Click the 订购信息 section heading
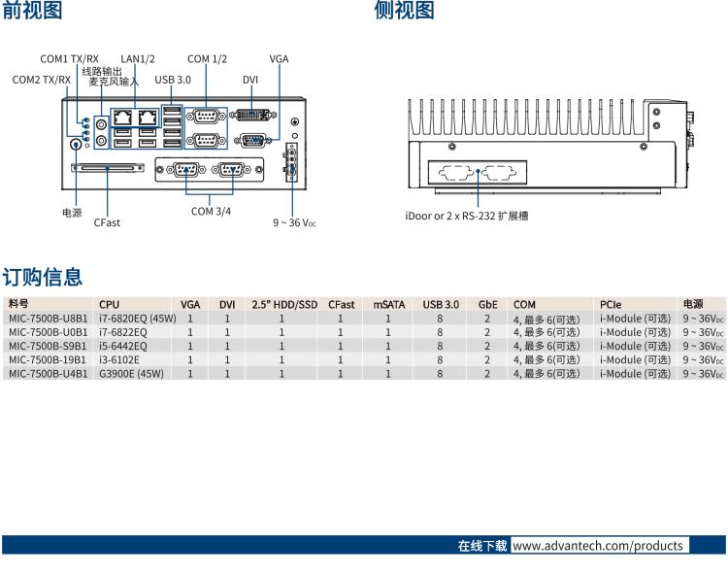 point(42,278)
